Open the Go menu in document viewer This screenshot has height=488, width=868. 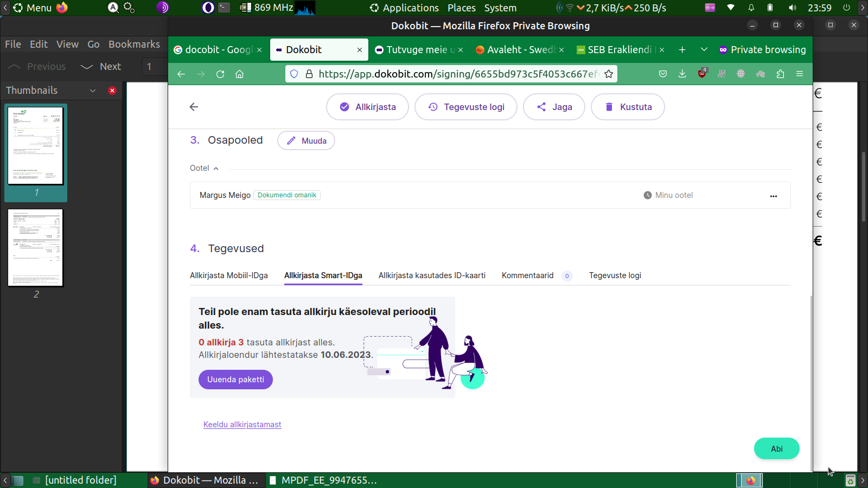[94, 44]
